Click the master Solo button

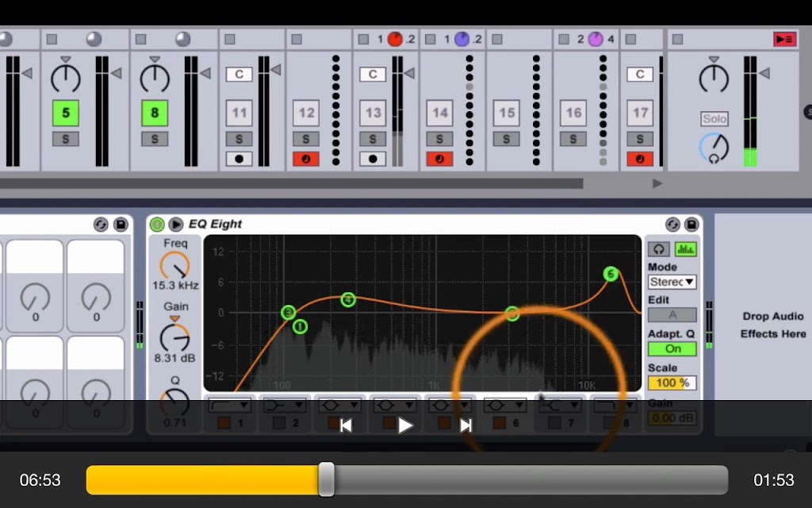[714, 119]
